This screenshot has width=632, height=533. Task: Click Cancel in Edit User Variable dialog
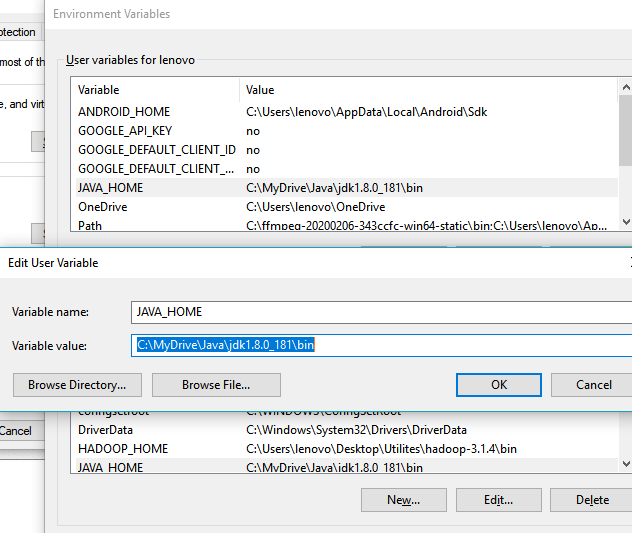(x=592, y=385)
